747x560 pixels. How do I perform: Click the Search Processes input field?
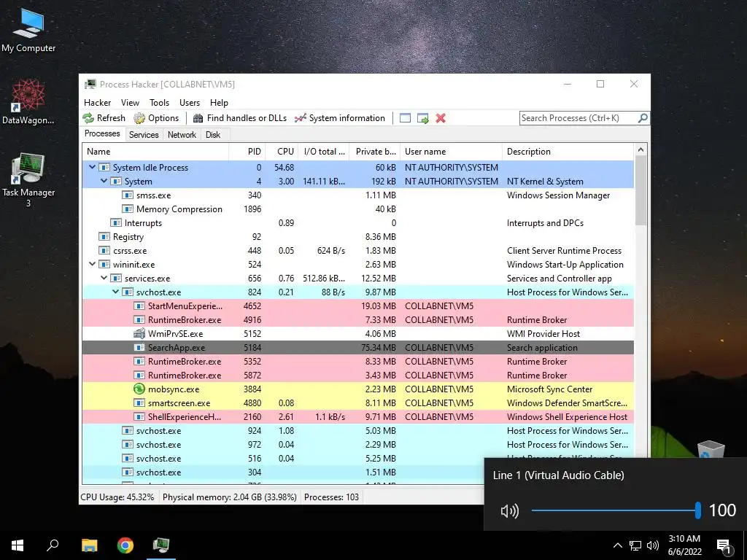coord(578,118)
